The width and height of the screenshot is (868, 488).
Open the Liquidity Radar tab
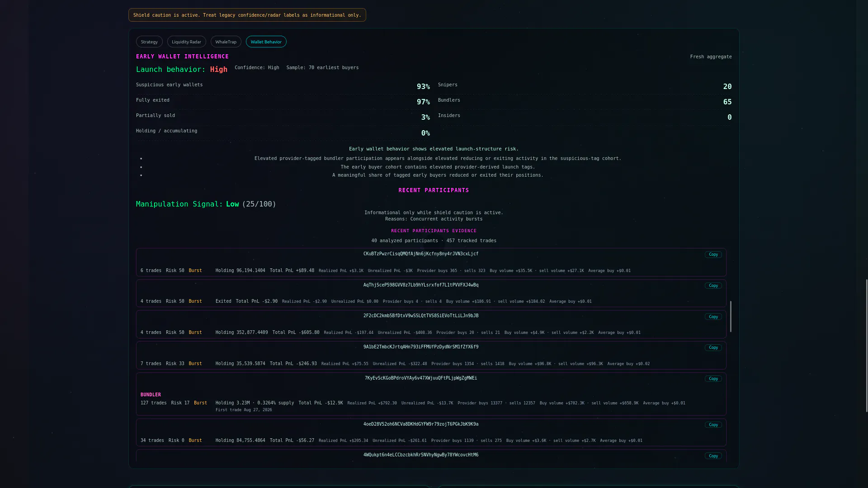click(186, 42)
